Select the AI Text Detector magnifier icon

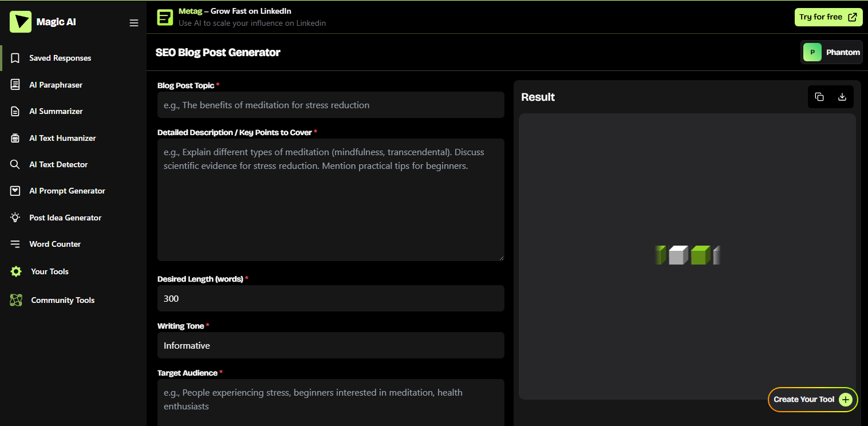pos(15,164)
